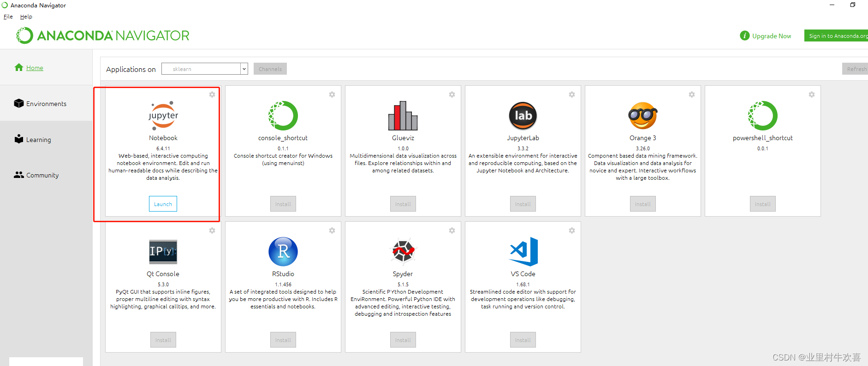868x366 pixels.
Task: Open settings gear for console_shortcut card
Action: point(332,94)
